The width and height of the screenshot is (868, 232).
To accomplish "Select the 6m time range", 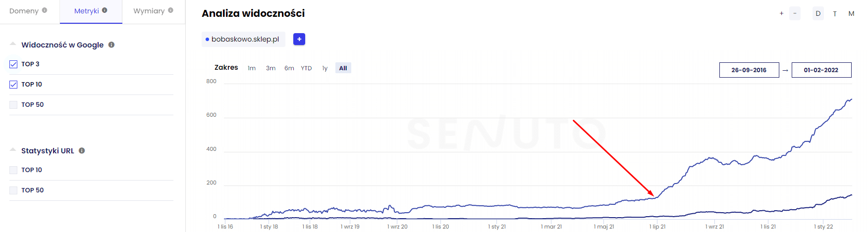I will [x=289, y=68].
